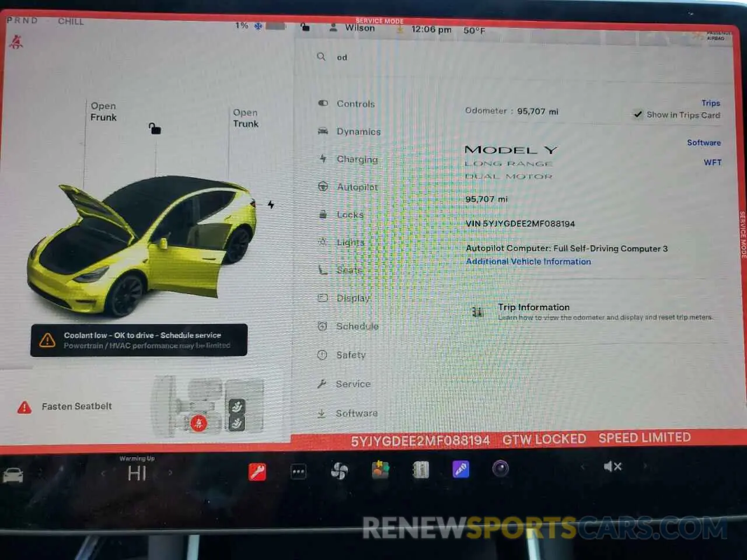Open the purple Sketchpad app icon

pos(461,469)
